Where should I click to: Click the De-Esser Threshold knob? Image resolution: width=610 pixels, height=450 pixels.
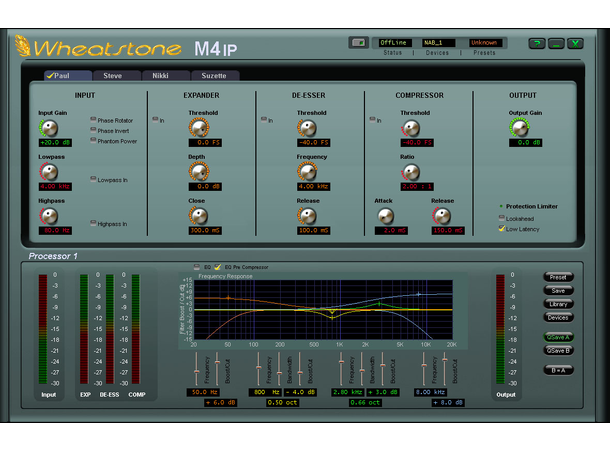[307, 128]
